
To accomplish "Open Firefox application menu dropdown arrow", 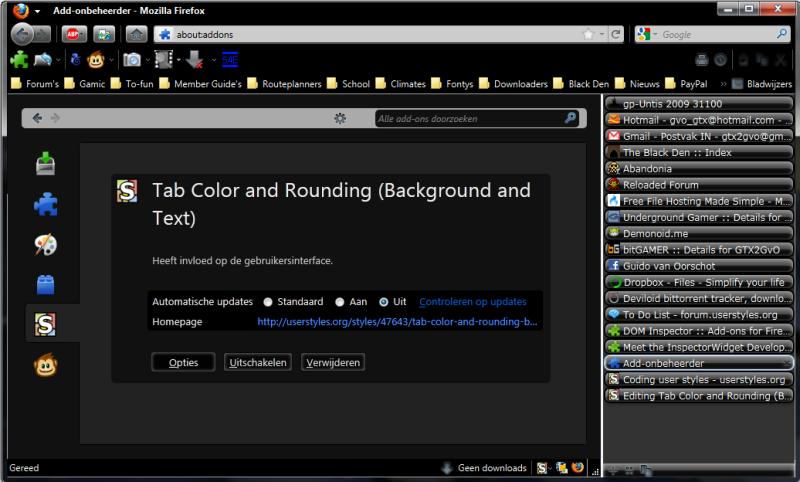I will coord(37,11).
